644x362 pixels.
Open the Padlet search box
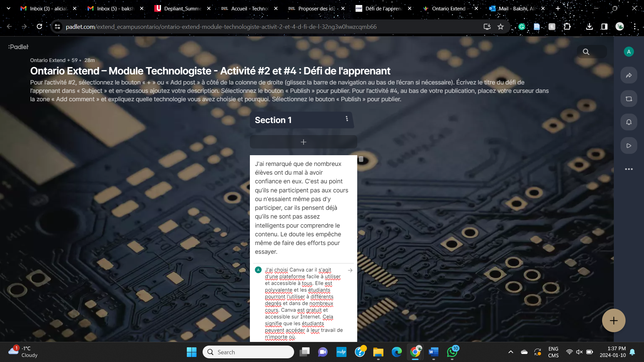pyautogui.click(x=591, y=52)
